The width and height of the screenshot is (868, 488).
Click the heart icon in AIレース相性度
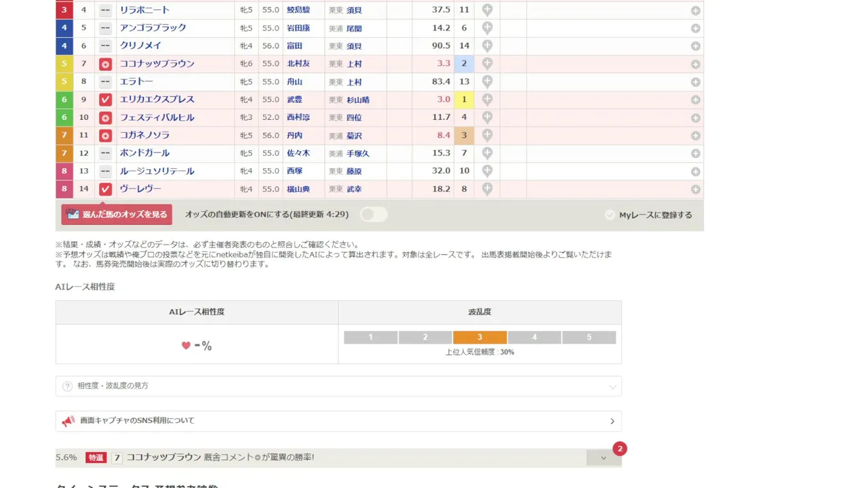pos(186,346)
